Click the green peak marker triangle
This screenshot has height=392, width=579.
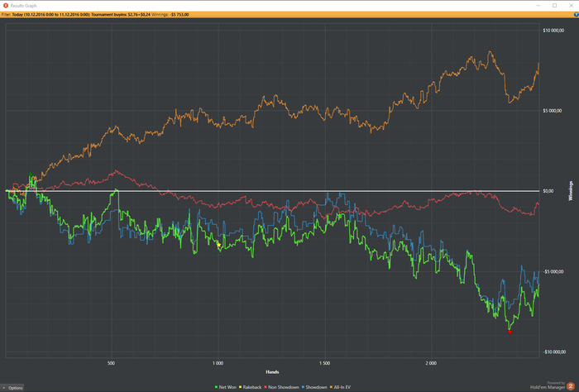click(31, 174)
